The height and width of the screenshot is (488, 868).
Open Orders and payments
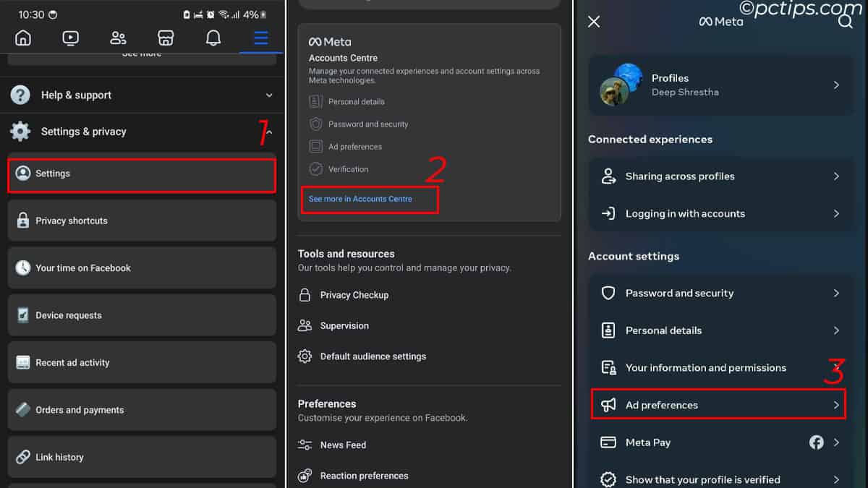(142, 410)
